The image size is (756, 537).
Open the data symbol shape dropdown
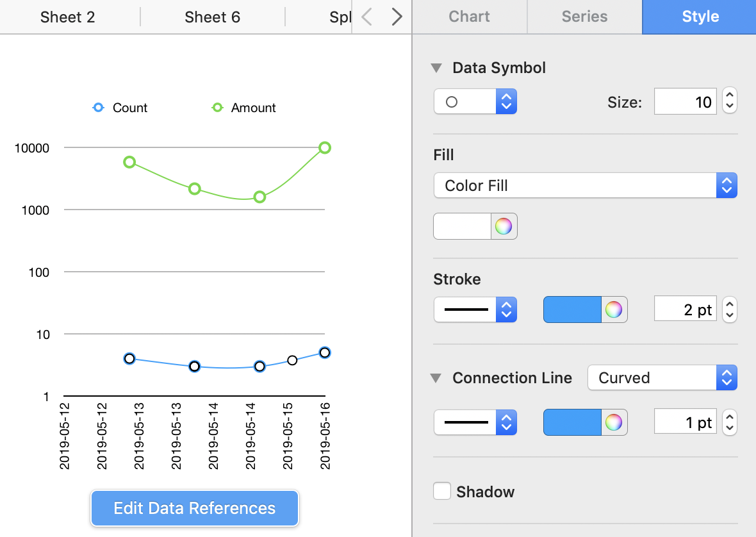coord(475,101)
